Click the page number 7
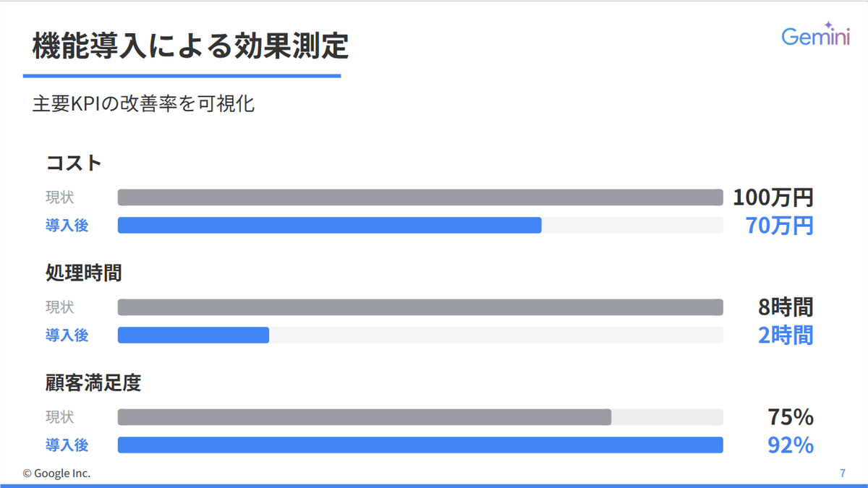The width and height of the screenshot is (868, 488). [x=842, y=474]
